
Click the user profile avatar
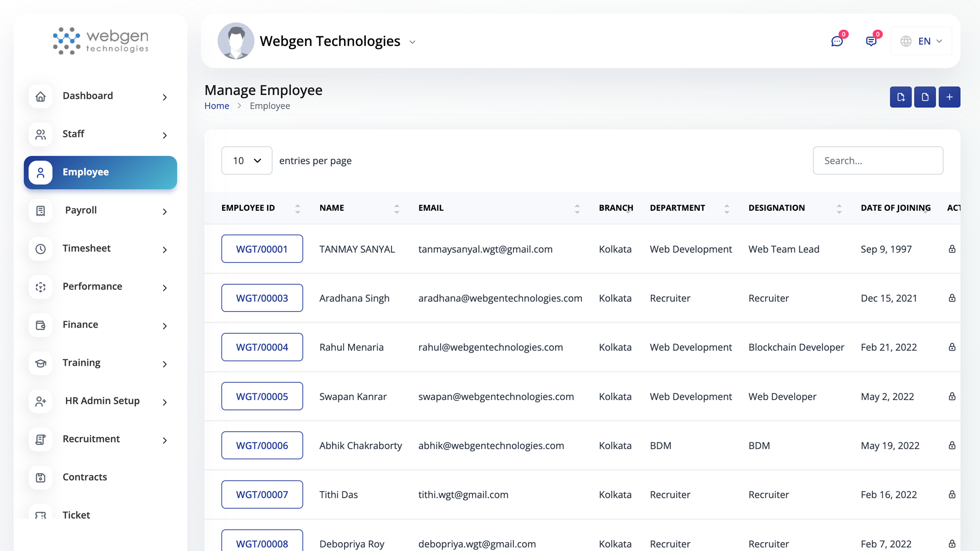(x=236, y=41)
